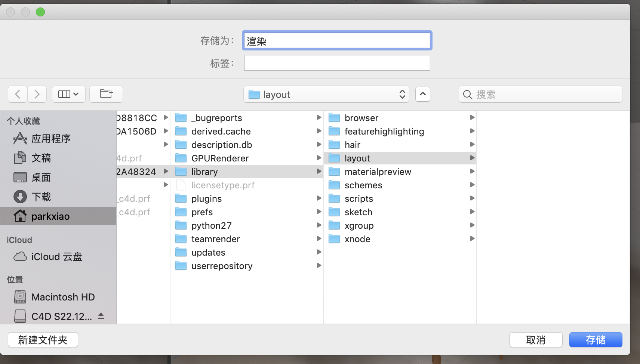This screenshot has width=640, height=364.
Task: Click the 新建文件夹 button
Action: pos(43,340)
